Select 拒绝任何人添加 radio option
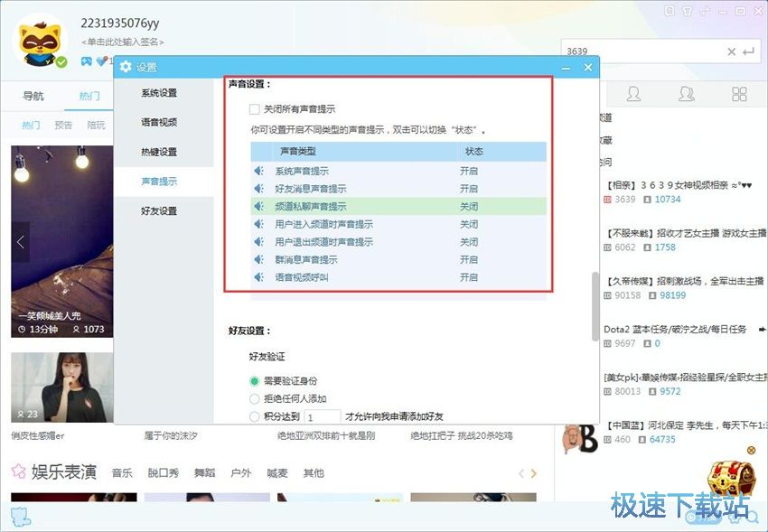This screenshot has width=768, height=532. pos(254,399)
